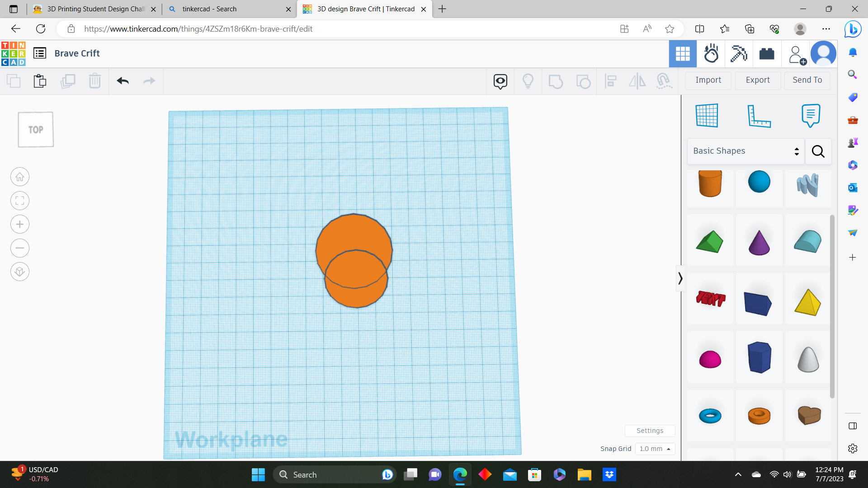This screenshot has height=488, width=868.
Task: Open the Bricks tab icon
Action: (x=767, y=54)
